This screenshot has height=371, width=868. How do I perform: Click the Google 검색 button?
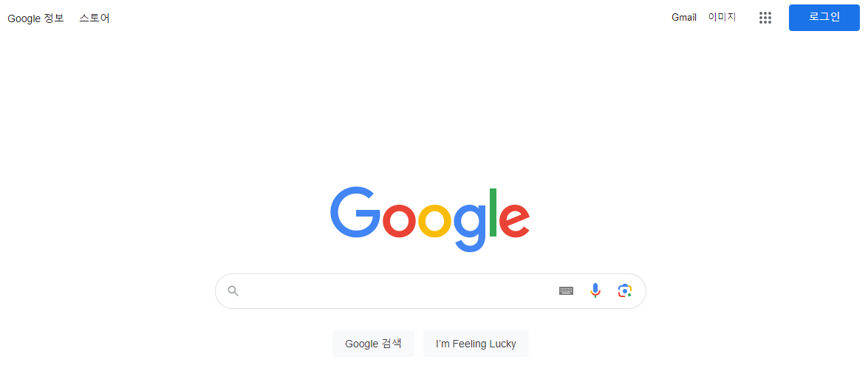pos(373,344)
